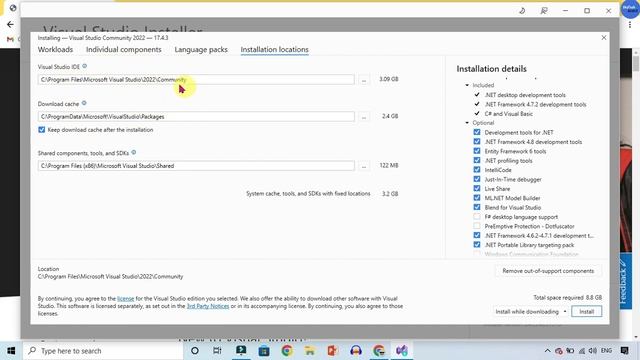Close the installing dialog
The width and height of the screenshot is (640, 360).
[604, 38]
